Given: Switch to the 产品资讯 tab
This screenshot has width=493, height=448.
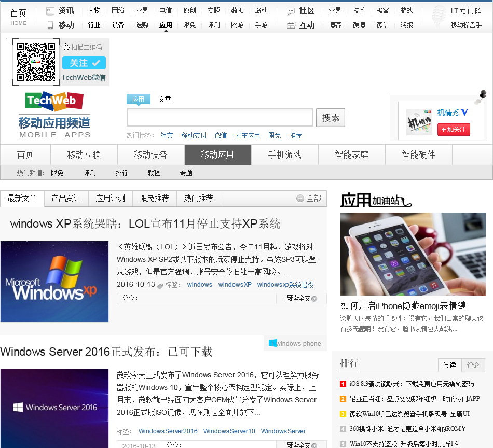Looking at the screenshot, I should tap(66, 198).
